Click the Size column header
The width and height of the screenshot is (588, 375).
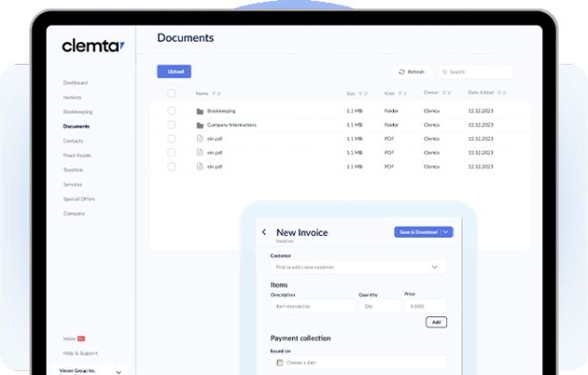click(351, 93)
